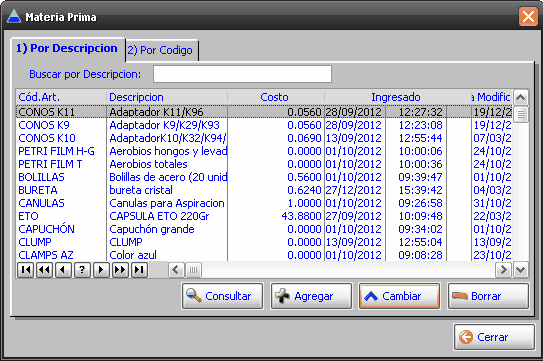This screenshot has height=361, width=543.
Task: Click the Cambiar button
Action: point(400,296)
